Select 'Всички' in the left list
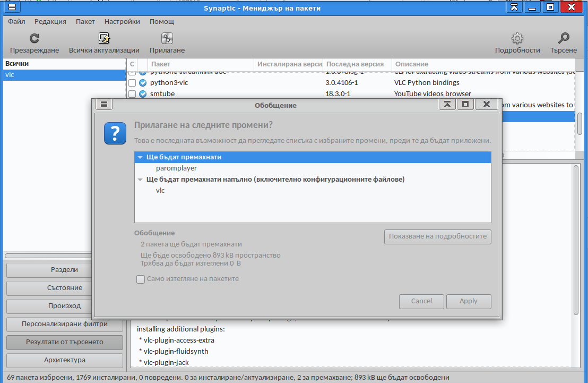The height and width of the screenshot is (383, 588). 64,64
